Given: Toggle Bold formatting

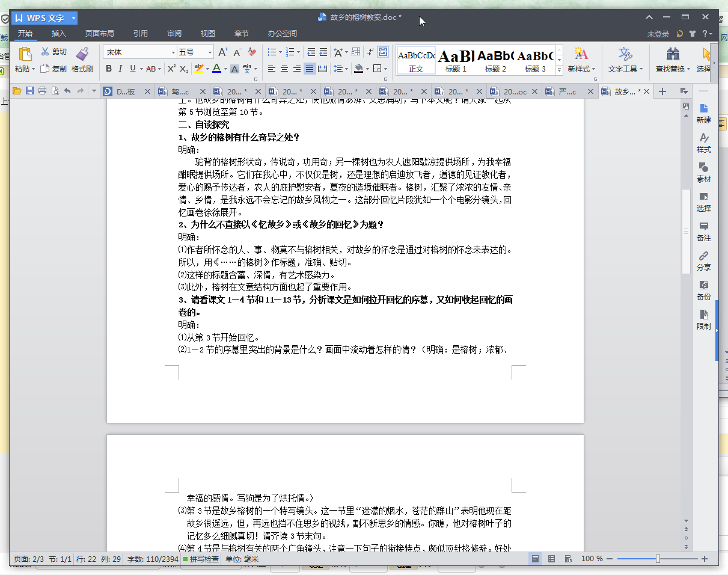Looking at the screenshot, I should tap(109, 69).
